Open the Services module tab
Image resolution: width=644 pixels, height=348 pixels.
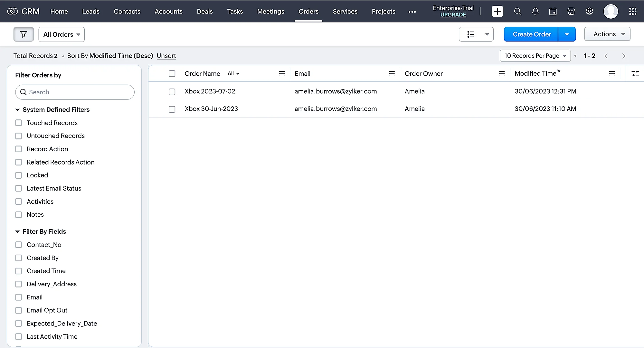(345, 12)
